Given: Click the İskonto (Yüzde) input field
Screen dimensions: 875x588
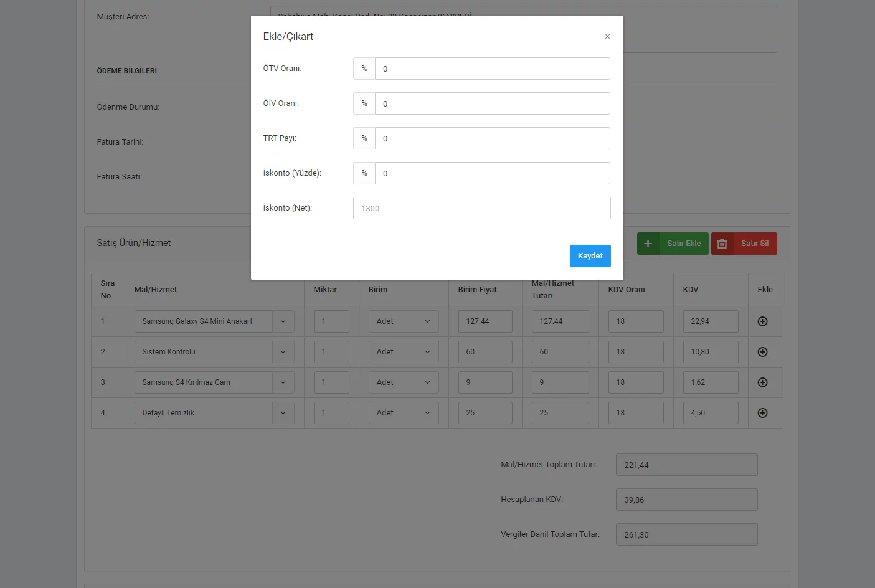Looking at the screenshot, I should (x=492, y=173).
